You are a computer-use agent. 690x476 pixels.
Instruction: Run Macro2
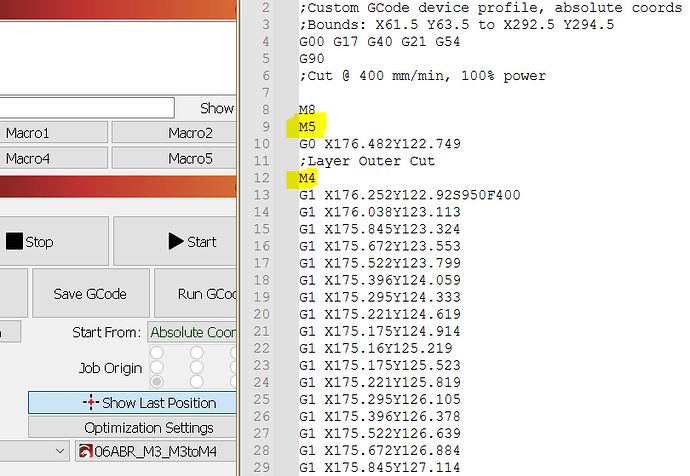pyautogui.click(x=174, y=132)
